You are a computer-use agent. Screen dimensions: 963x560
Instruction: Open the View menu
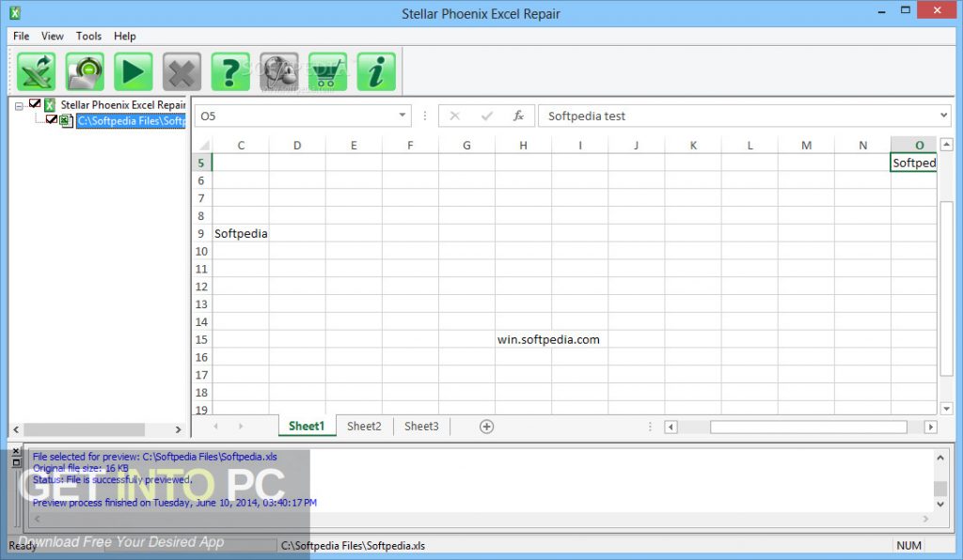pos(53,37)
